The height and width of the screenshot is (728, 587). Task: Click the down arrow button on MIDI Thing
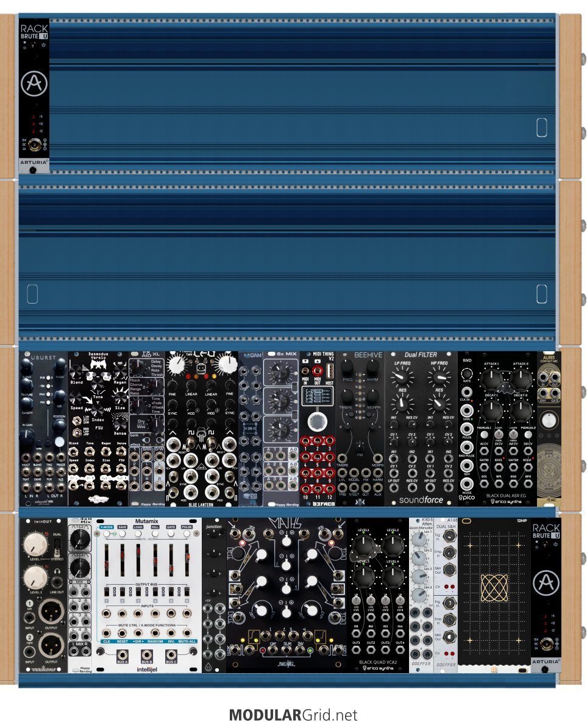click(305, 361)
